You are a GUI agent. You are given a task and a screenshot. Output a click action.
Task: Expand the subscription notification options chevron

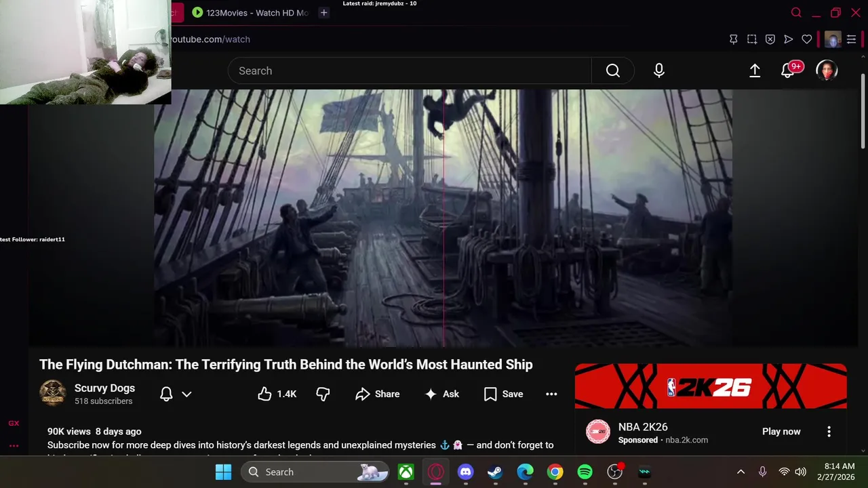click(x=186, y=394)
